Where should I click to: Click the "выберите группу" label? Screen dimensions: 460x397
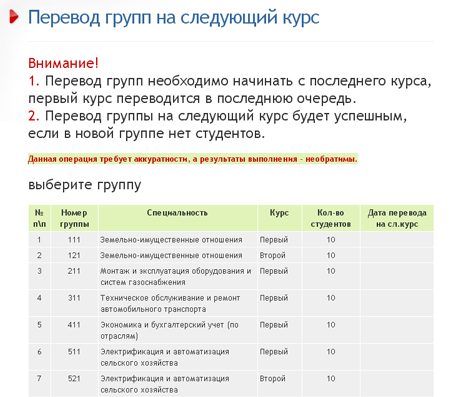point(85,184)
